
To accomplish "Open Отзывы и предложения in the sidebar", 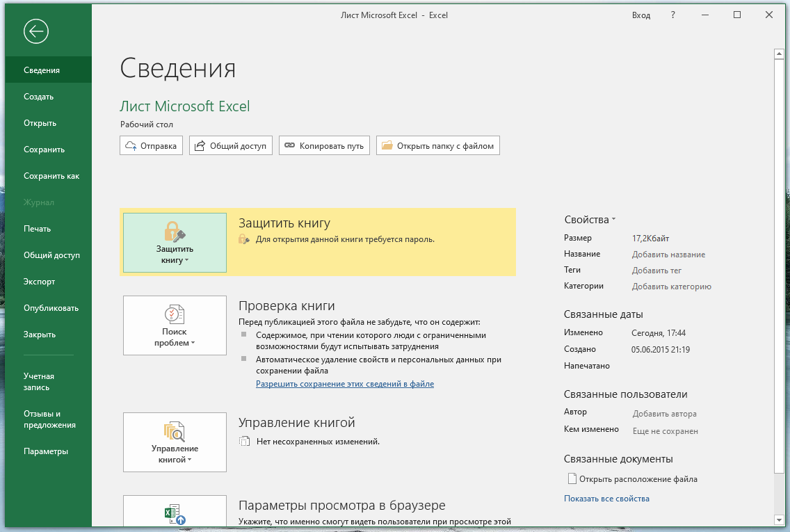I will coord(49,419).
